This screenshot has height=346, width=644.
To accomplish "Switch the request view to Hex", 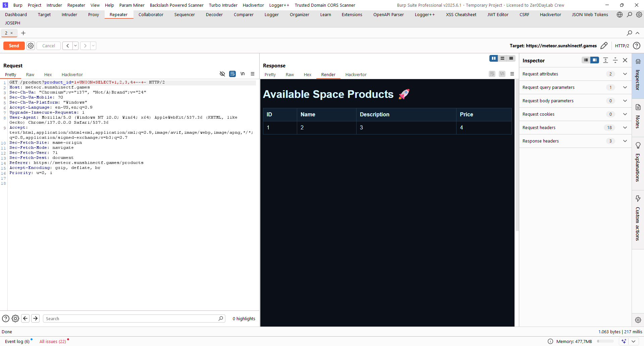I will [x=48, y=74].
